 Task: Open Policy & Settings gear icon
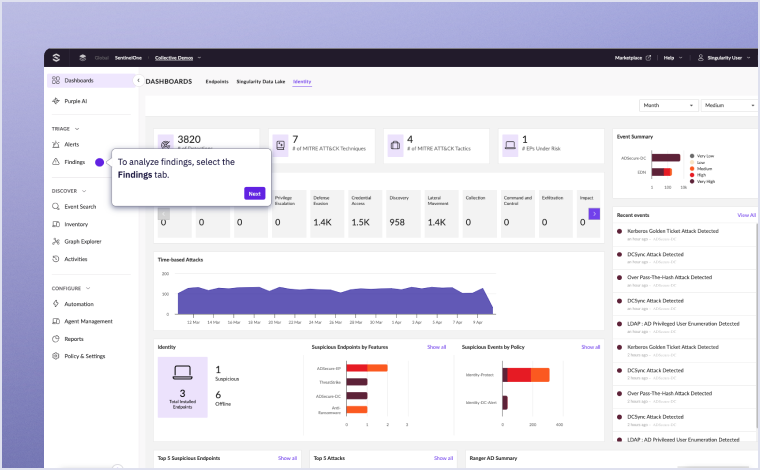56,356
